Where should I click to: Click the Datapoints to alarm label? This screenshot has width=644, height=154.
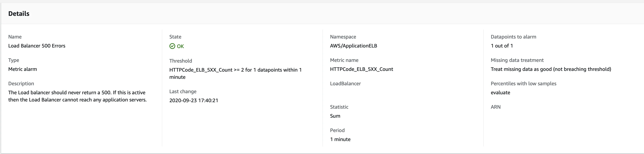click(513, 37)
